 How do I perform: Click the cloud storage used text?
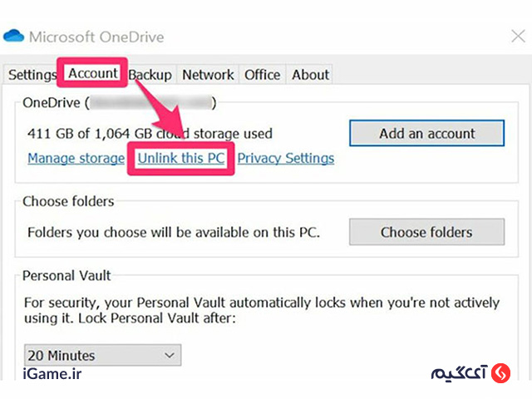[150, 134]
